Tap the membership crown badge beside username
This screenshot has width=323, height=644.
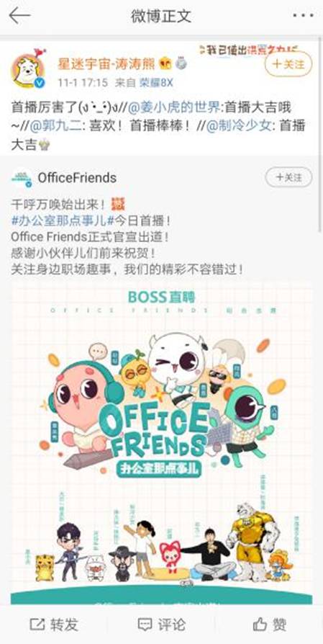click(x=166, y=63)
